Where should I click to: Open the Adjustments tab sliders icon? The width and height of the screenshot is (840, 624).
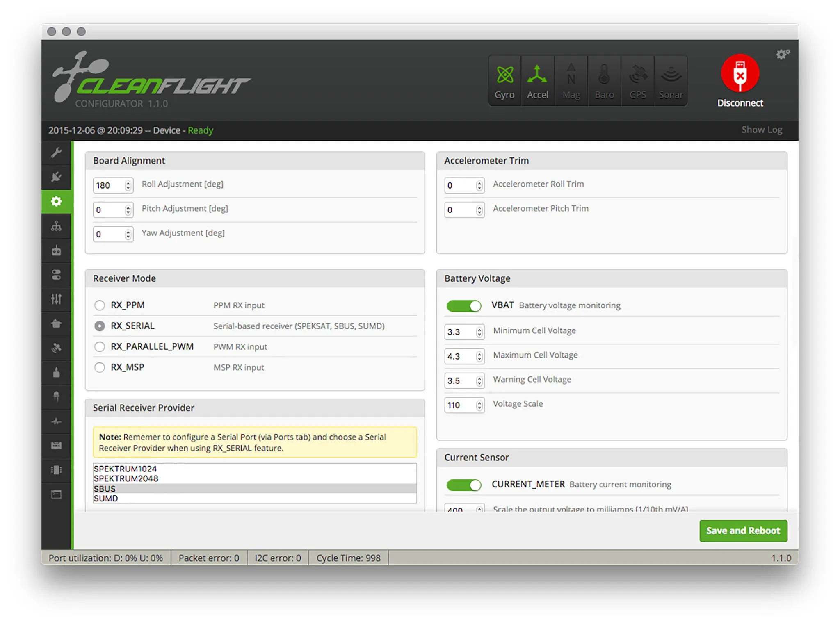56,299
